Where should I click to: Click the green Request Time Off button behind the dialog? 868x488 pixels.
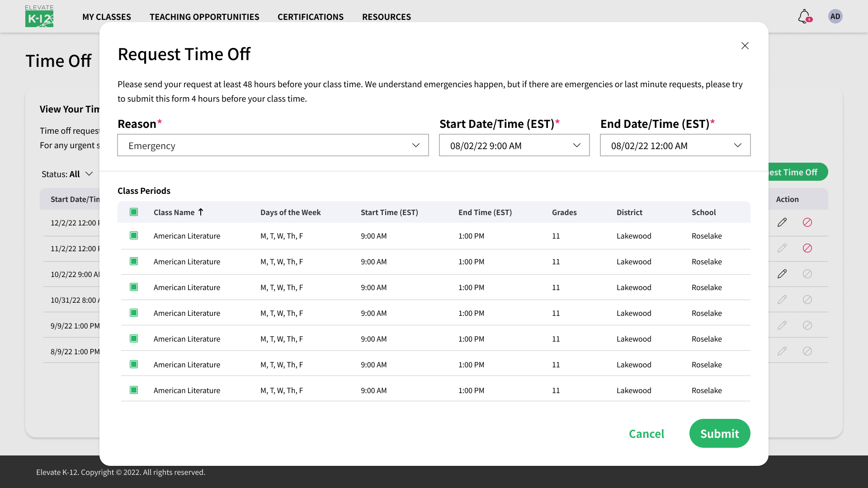click(798, 172)
